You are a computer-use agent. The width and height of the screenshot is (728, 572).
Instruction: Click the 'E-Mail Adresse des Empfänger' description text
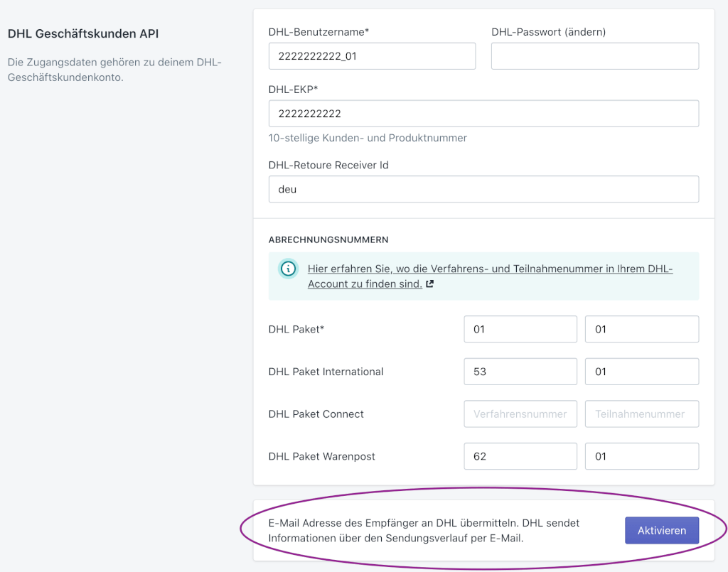(x=424, y=530)
